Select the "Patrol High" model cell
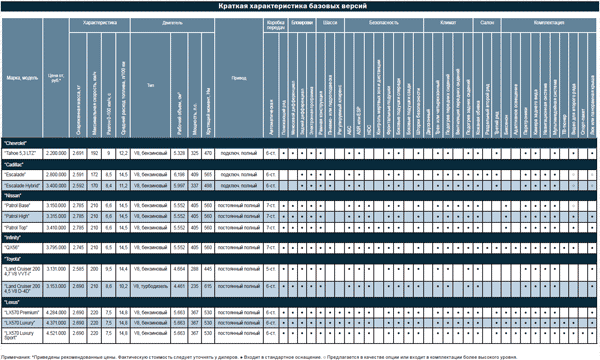This screenshot has height=360, width=600. (22, 217)
